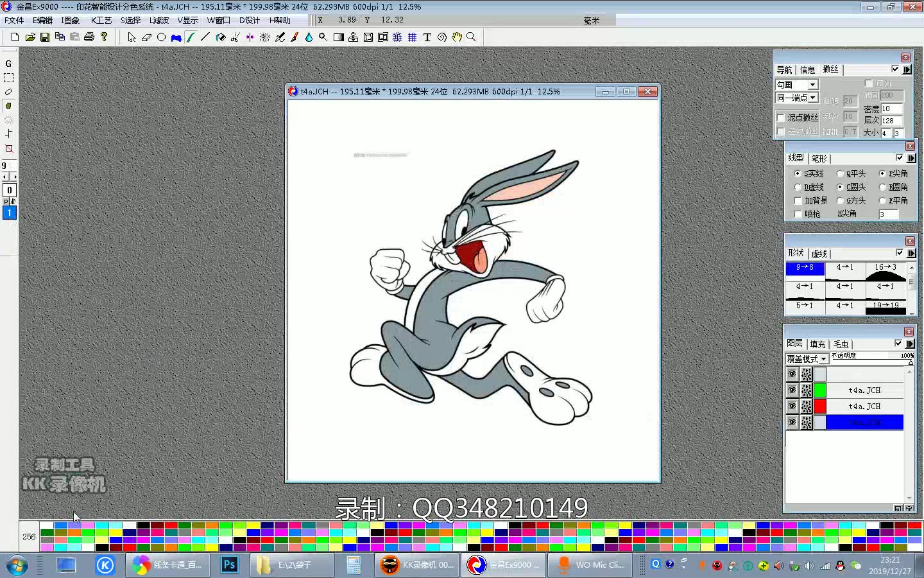This screenshot has height=578, width=924.
Task: Click the red swatch of t4a.JCH layer
Action: (820, 406)
